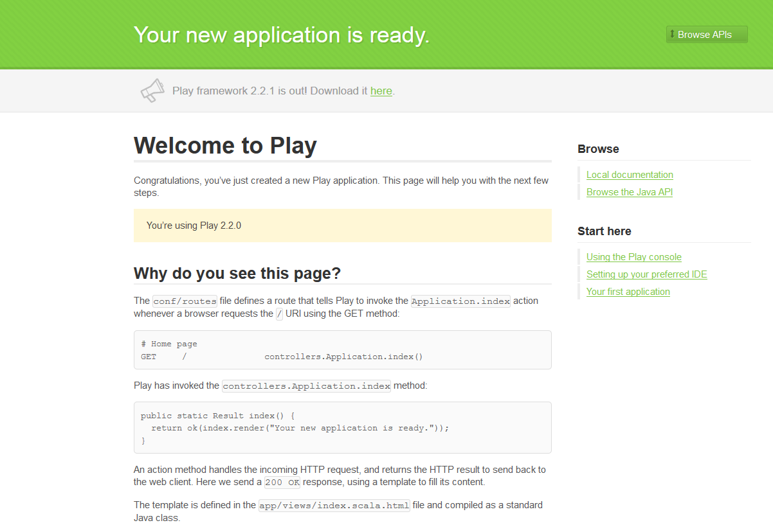Click the 'public static Result index()' code line

217,416
